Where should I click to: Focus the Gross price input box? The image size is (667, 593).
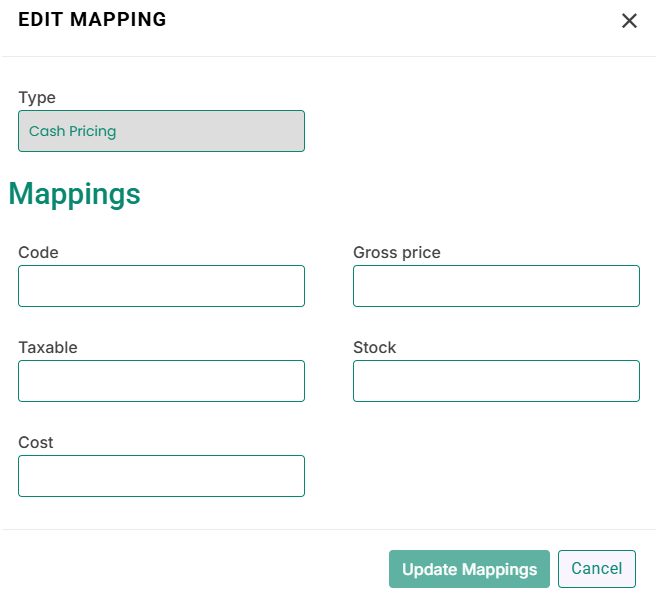point(496,286)
